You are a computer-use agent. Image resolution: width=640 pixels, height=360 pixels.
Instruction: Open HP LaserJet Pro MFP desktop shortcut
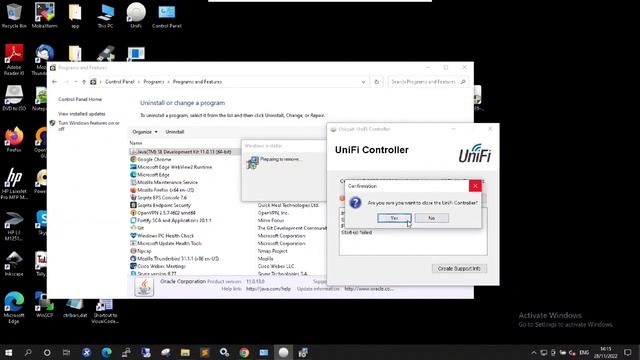click(14, 184)
